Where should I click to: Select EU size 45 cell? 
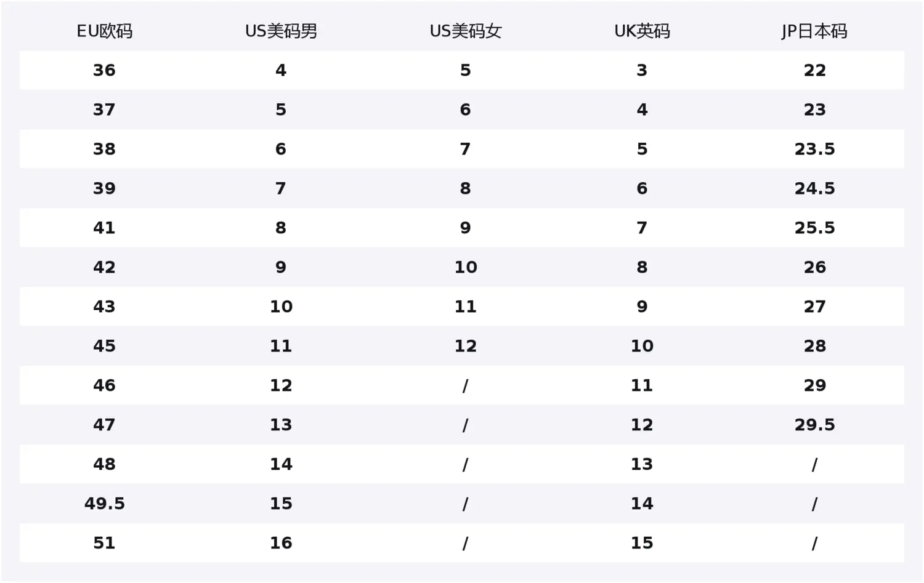[104, 346]
